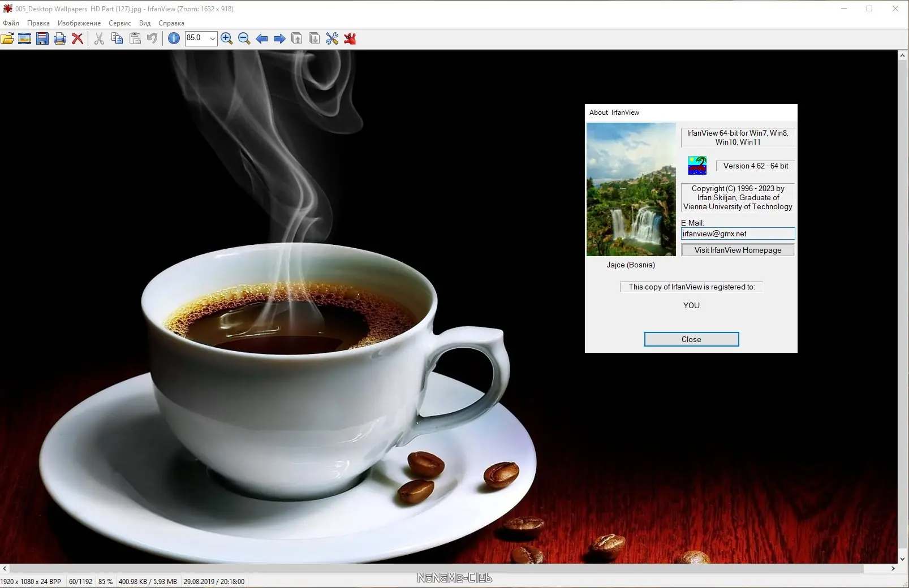
Task: Click the Copy icon in toolbar
Action: click(117, 38)
